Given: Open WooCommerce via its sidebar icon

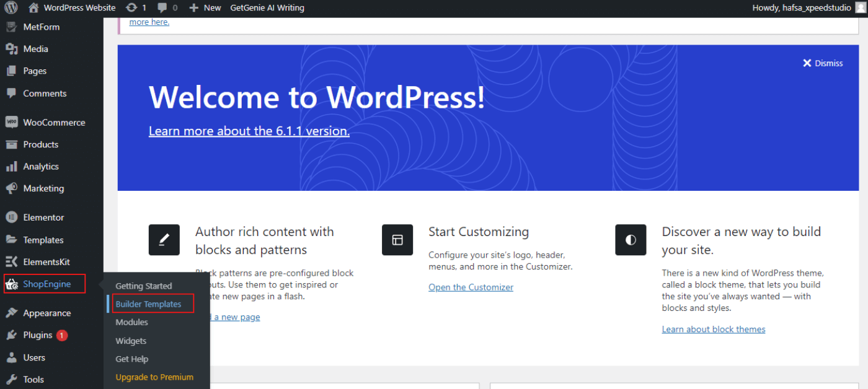Looking at the screenshot, I should click(x=11, y=122).
